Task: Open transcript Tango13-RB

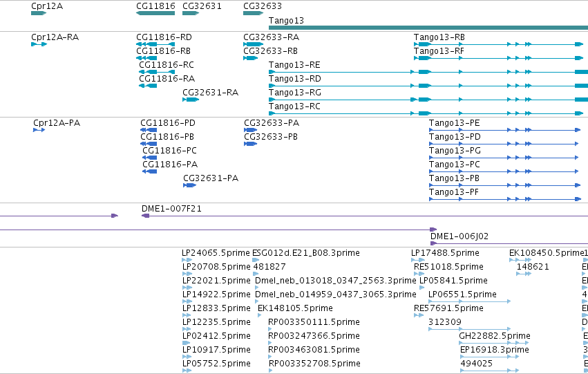Action: click(439, 37)
